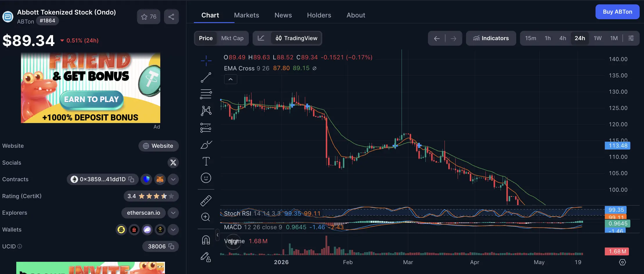The width and height of the screenshot is (644, 274).
Task: Open the first yellow wallet icon
Action: tap(121, 230)
